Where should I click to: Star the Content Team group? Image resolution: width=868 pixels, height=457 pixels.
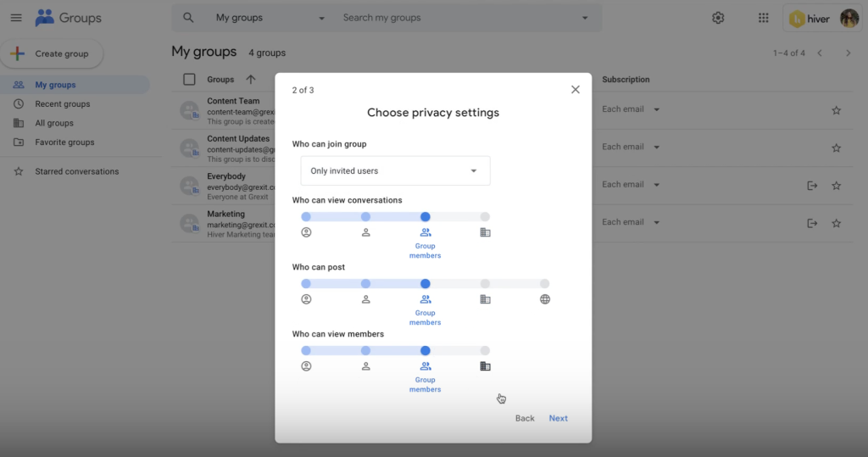pos(836,110)
